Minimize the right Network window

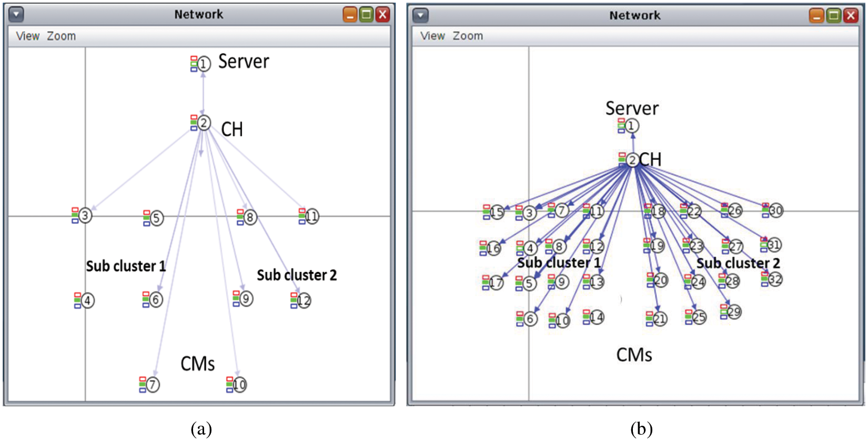(x=817, y=16)
